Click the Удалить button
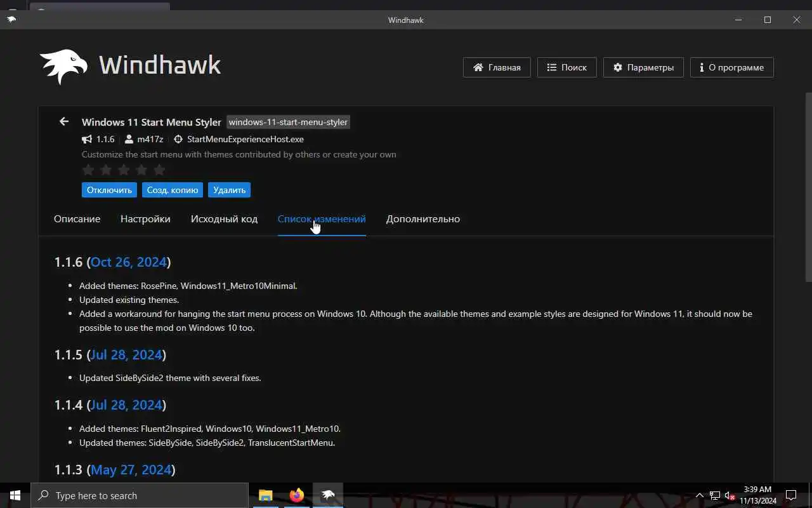This screenshot has height=508, width=812. pyautogui.click(x=229, y=190)
